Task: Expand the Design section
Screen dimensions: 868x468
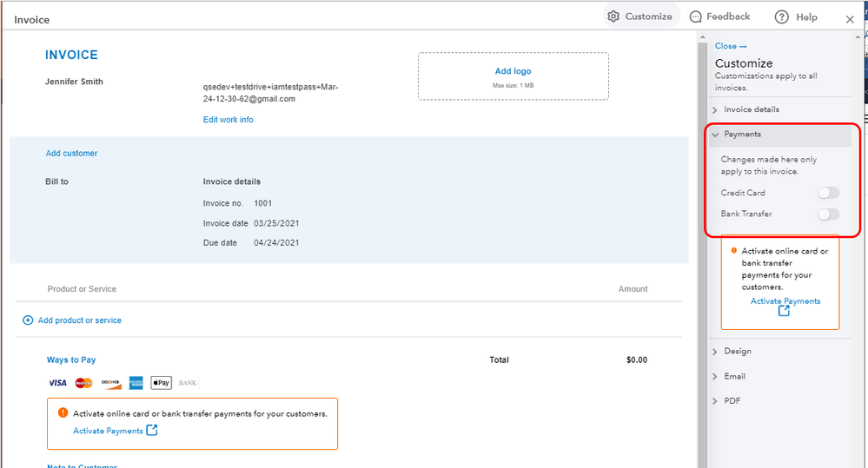Action: (x=737, y=352)
